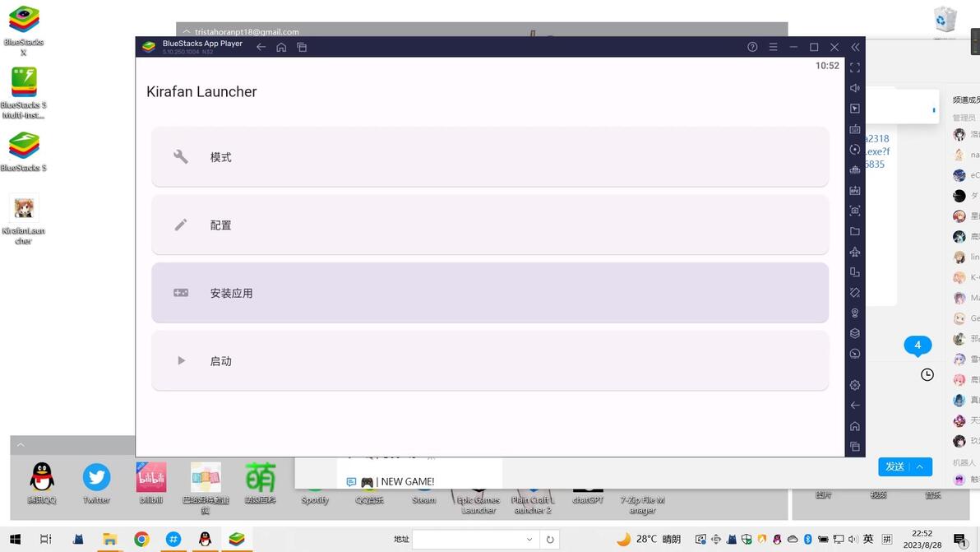This screenshot has width=980, height=552.
Task: Collapse the desktop folder panel chevron
Action: coord(21,445)
